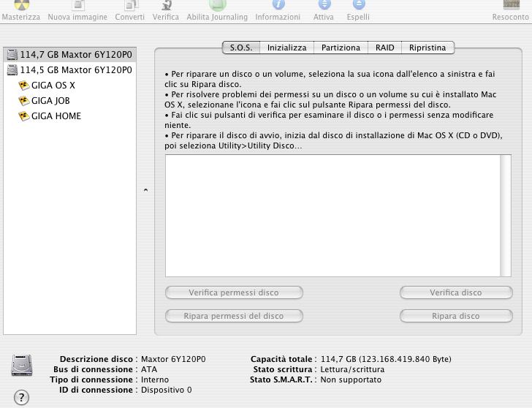Click the Resoconto label text

511,17
